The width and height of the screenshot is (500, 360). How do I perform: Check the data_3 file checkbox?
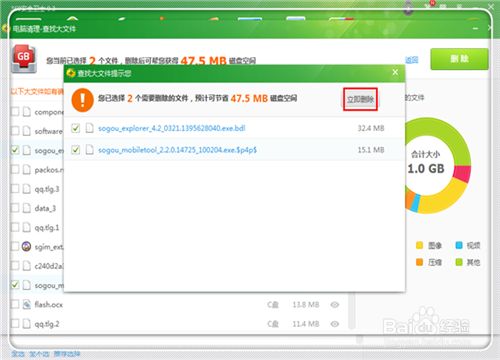point(15,208)
